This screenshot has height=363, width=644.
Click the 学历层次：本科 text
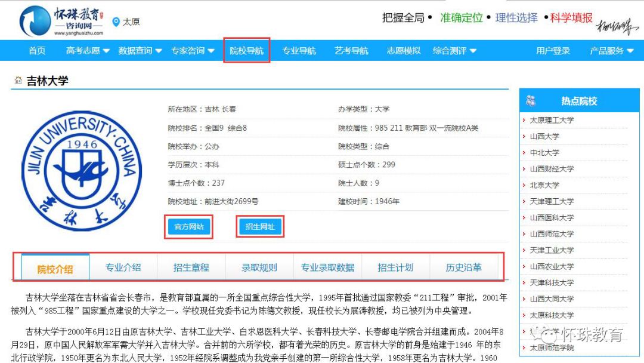pos(193,164)
